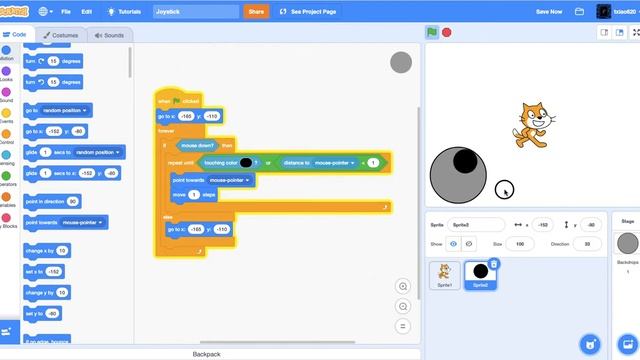Open My Stuff folder icon
The image size is (640, 360).
tap(579, 11)
